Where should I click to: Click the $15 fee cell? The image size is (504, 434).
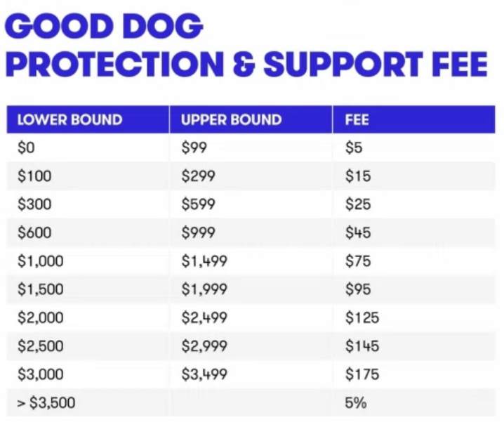coord(357,176)
